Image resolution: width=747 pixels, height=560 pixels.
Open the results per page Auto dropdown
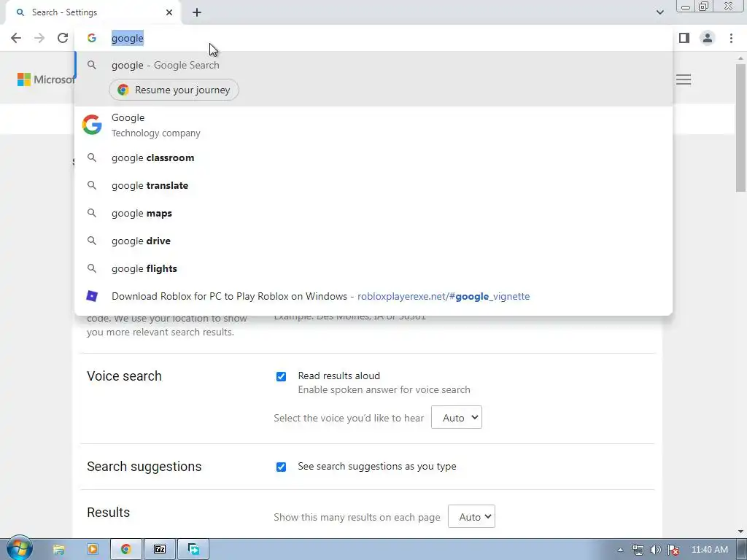(x=472, y=517)
